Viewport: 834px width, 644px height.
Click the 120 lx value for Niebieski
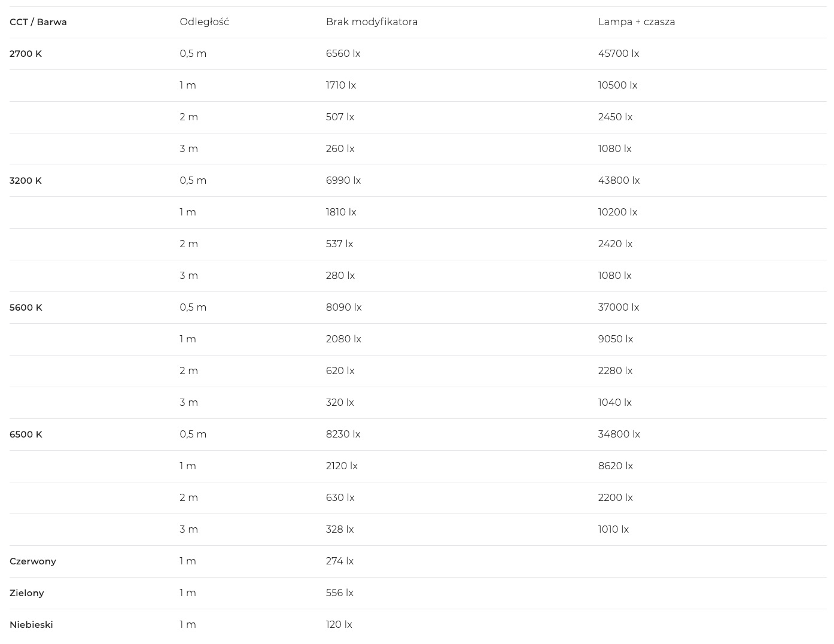(x=339, y=625)
